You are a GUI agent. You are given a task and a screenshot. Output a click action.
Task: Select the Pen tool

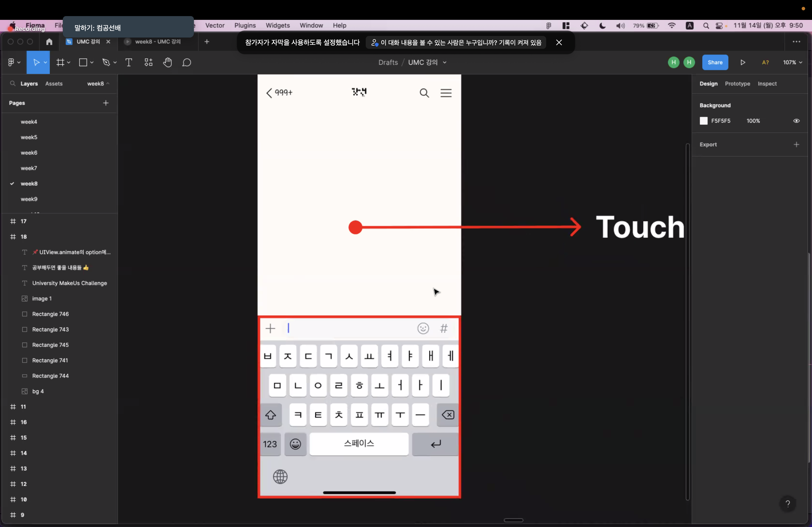pos(106,62)
